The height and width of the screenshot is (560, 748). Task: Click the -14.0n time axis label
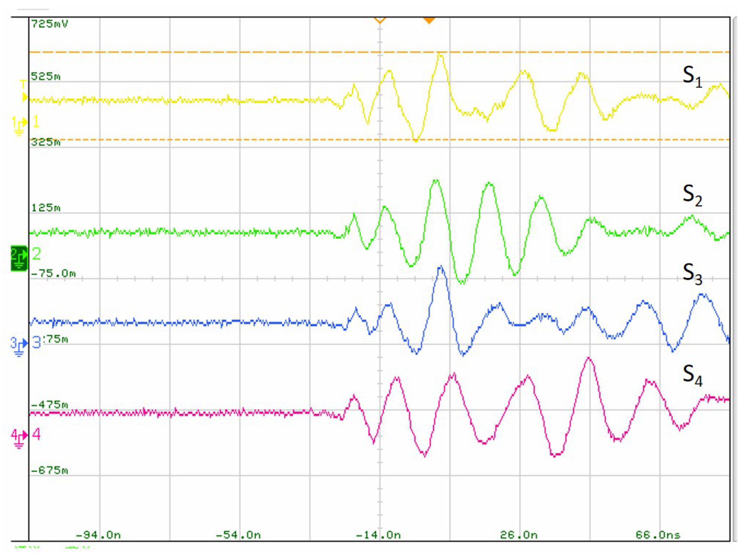378,535
